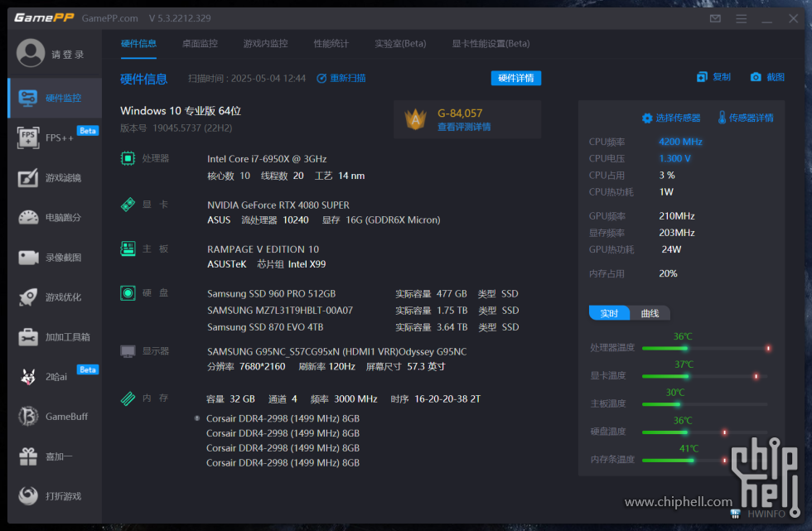The width and height of the screenshot is (812, 531).
Task: Click 重新扫描 to rescan hardware
Action: (x=341, y=78)
